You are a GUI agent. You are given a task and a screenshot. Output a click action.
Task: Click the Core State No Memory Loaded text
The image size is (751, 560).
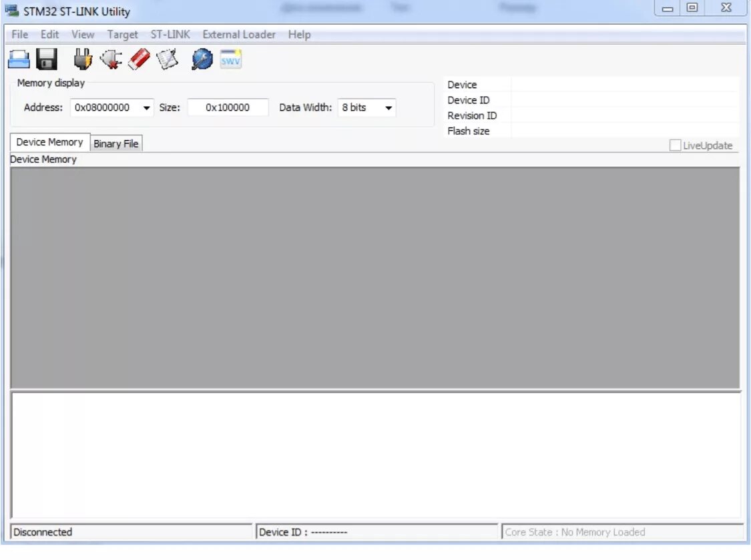coord(575,532)
